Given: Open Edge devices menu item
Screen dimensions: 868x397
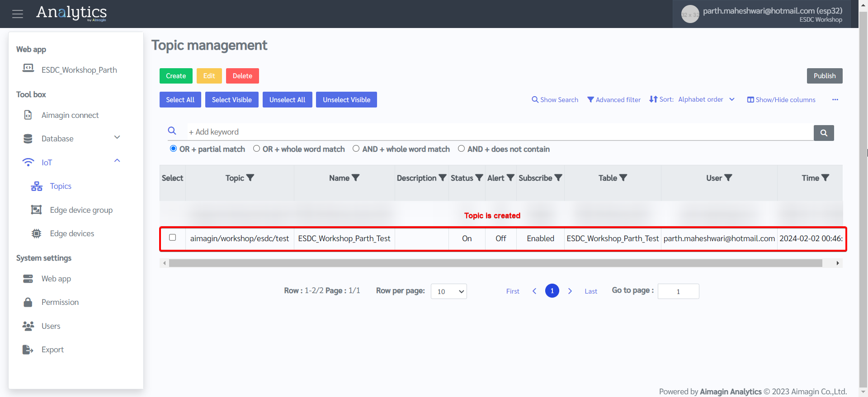Looking at the screenshot, I should tap(72, 234).
